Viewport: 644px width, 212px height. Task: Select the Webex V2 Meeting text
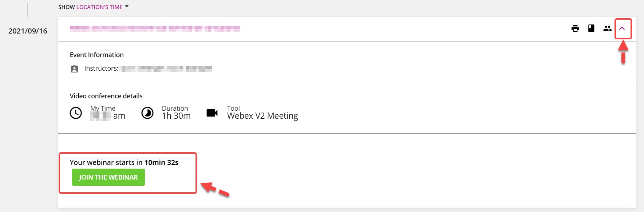tap(262, 116)
